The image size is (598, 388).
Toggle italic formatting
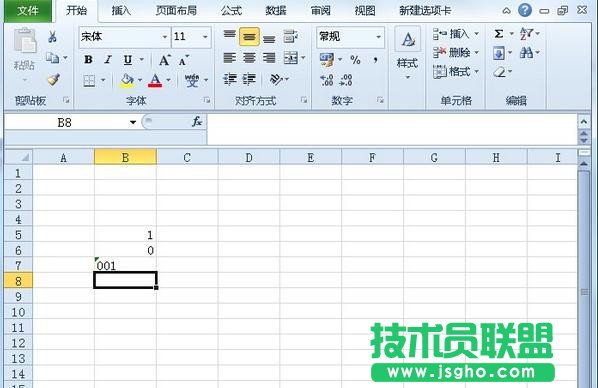click(x=108, y=60)
